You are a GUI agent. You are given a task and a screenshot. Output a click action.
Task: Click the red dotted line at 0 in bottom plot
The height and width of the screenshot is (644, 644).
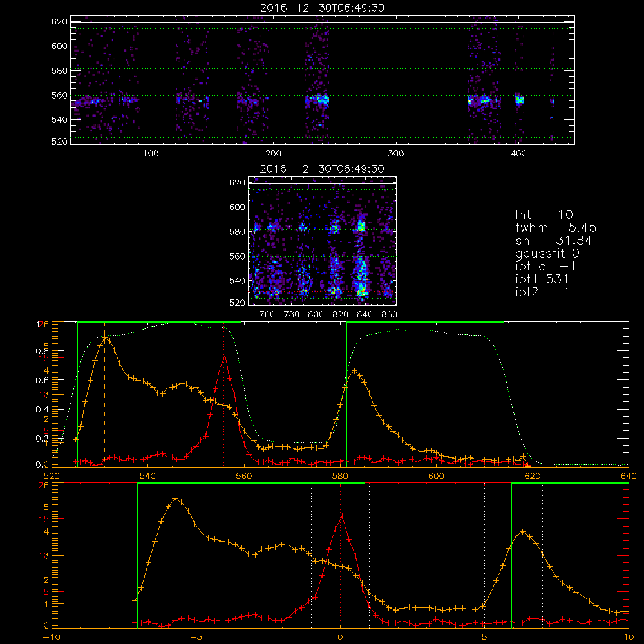(341, 555)
